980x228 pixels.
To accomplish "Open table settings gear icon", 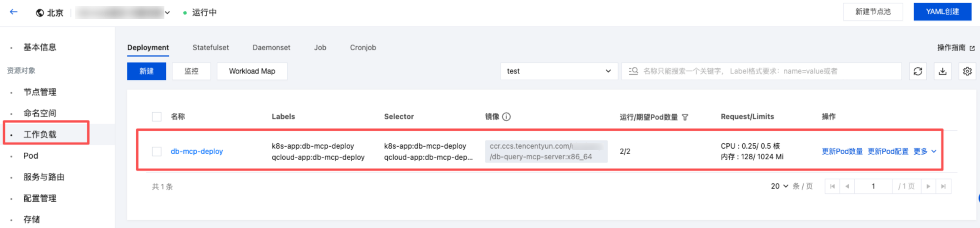I will [x=967, y=71].
